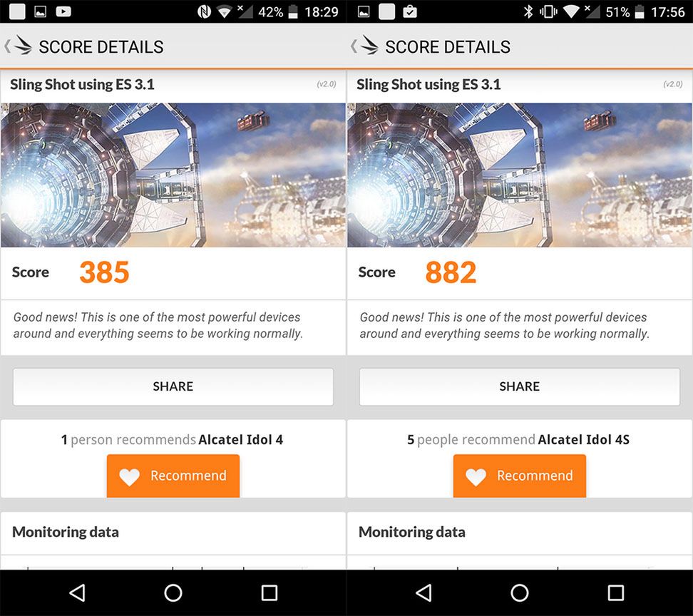This screenshot has width=693, height=616.
Task: Click Share button under score 385
Action: pyautogui.click(x=173, y=386)
